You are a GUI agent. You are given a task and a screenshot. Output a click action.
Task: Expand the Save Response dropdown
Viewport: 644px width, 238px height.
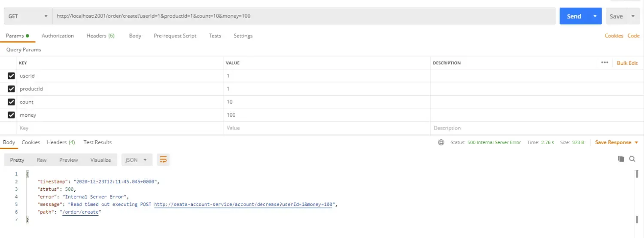pyautogui.click(x=636, y=142)
